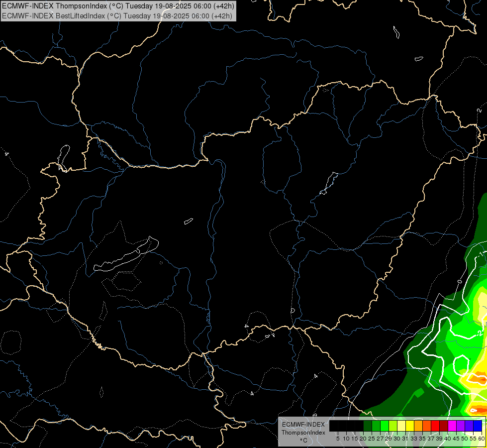This screenshot has width=487, height=448.
Task: Click legend tick value '31'
Action: [x=405, y=439]
